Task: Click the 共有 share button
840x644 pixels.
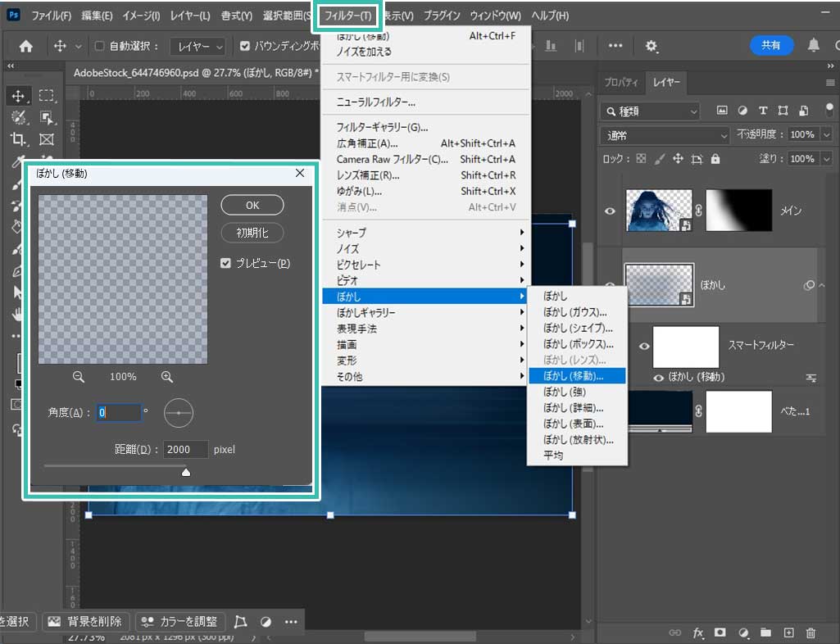Action: (771, 46)
